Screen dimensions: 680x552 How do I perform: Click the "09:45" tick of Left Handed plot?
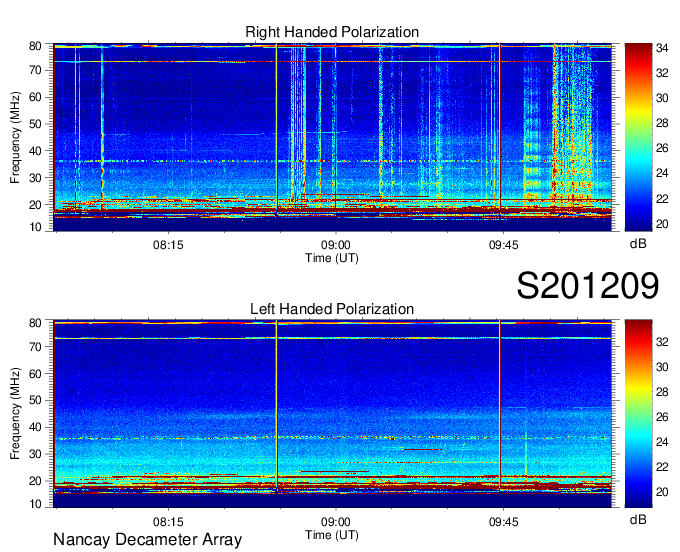[503, 522]
